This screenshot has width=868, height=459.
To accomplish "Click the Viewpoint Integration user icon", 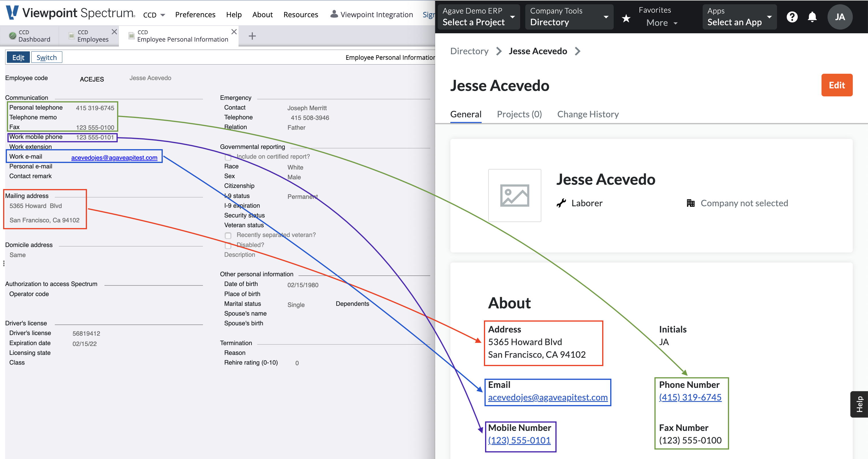I will pyautogui.click(x=334, y=14).
